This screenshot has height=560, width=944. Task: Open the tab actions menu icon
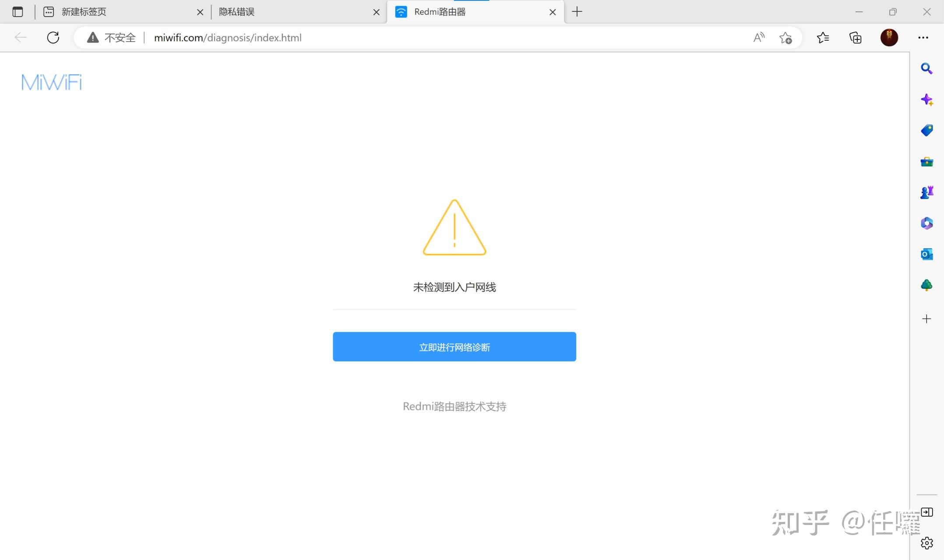(18, 12)
